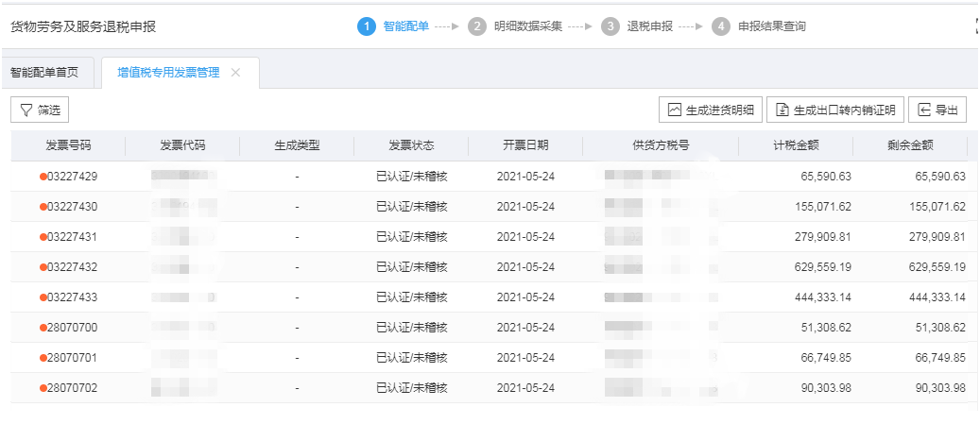Image resolution: width=980 pixels, height=424 pixels.
Task: Select invoice row 03227429
Action: click(72, 177)
